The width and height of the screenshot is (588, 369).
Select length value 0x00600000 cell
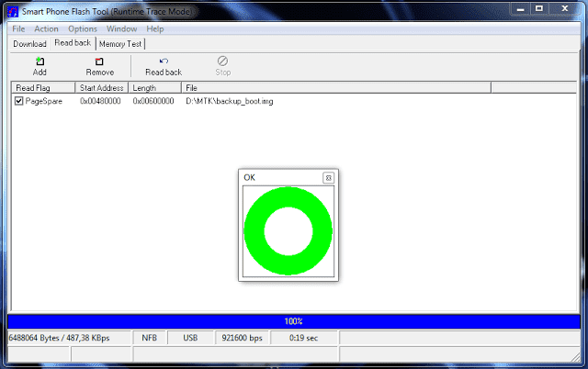tap(153, 101)
